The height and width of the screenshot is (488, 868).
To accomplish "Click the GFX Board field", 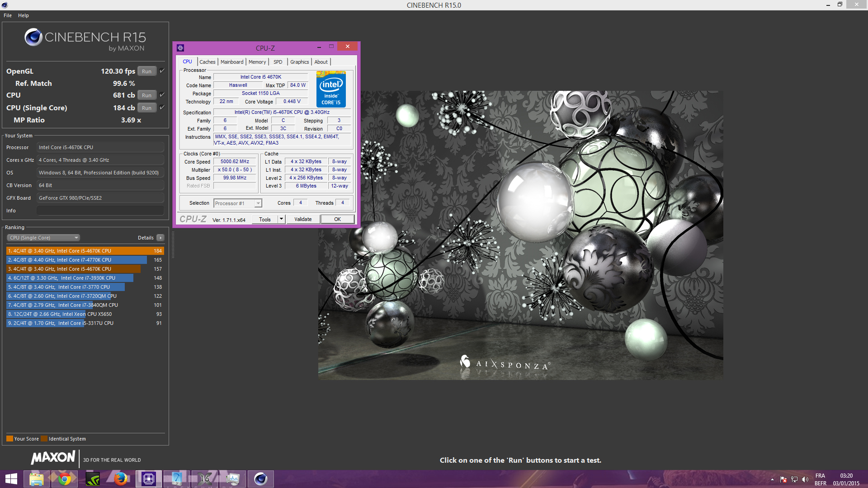I will point(100,198).
